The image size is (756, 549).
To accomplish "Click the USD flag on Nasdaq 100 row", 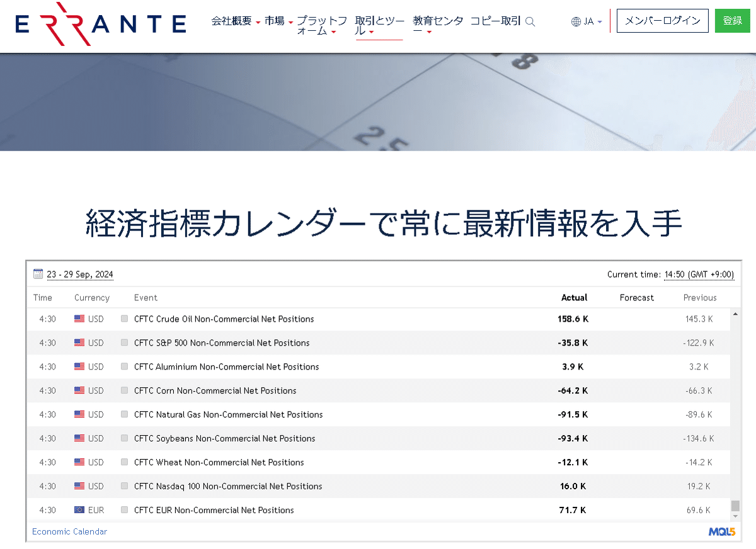I will (78, 486).
